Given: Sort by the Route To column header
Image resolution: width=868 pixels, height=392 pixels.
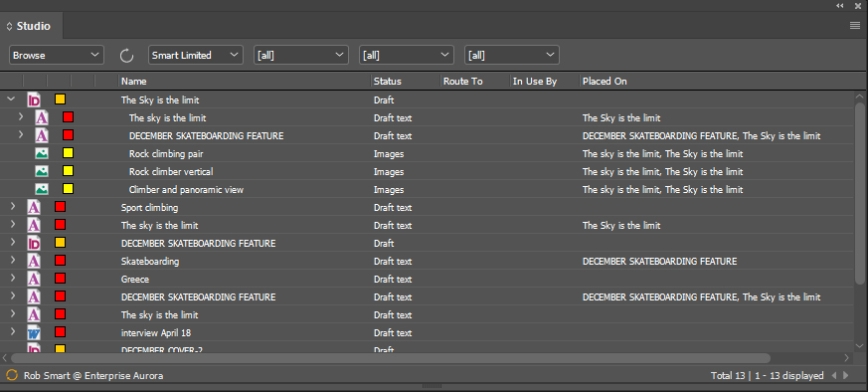Looking at the screenshot, I should coord(475,82).
